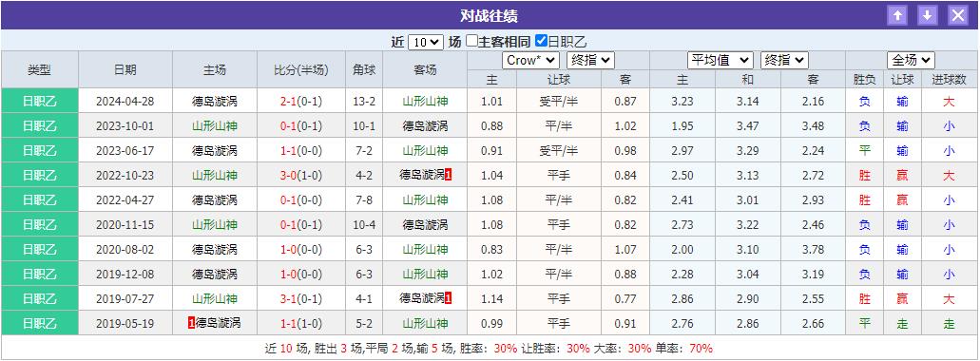
Task: Click 日职乙 league tag in 2019-05-19 row
Action: coord(39,324)
